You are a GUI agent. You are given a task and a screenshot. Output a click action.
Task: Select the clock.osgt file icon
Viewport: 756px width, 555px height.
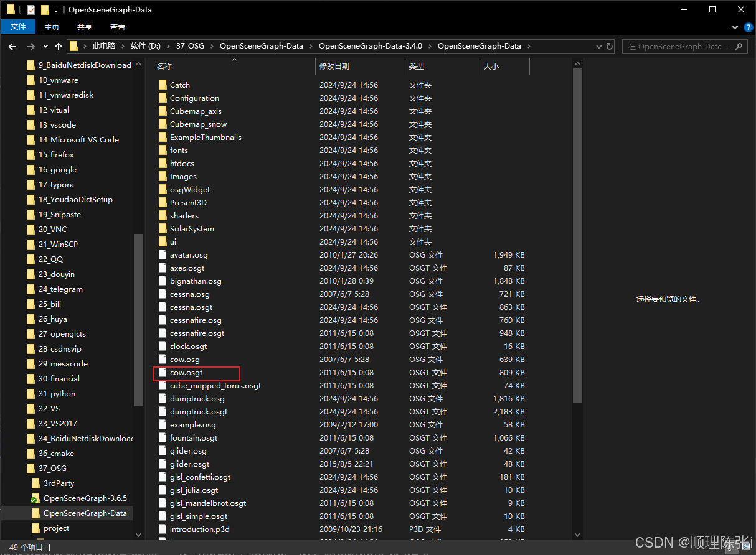[163, 346]
